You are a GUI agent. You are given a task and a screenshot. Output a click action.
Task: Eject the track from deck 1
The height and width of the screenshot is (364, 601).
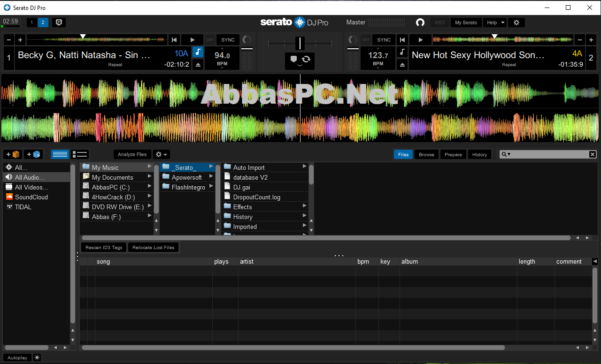(x=198, y=65)
